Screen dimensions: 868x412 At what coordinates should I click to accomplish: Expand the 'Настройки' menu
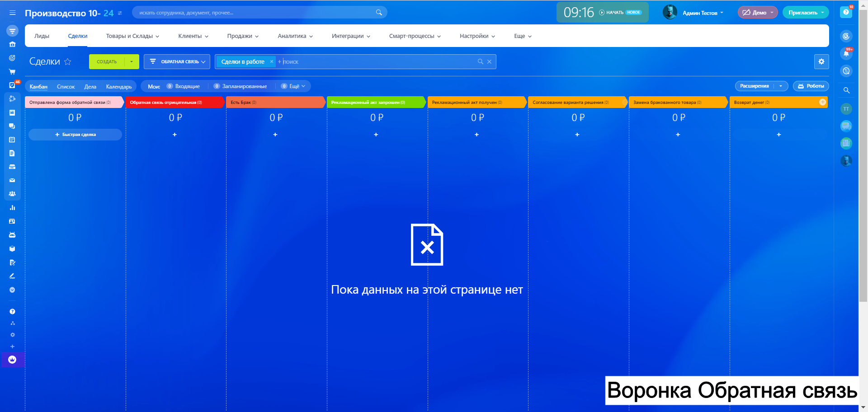click(x=477, y=36)
